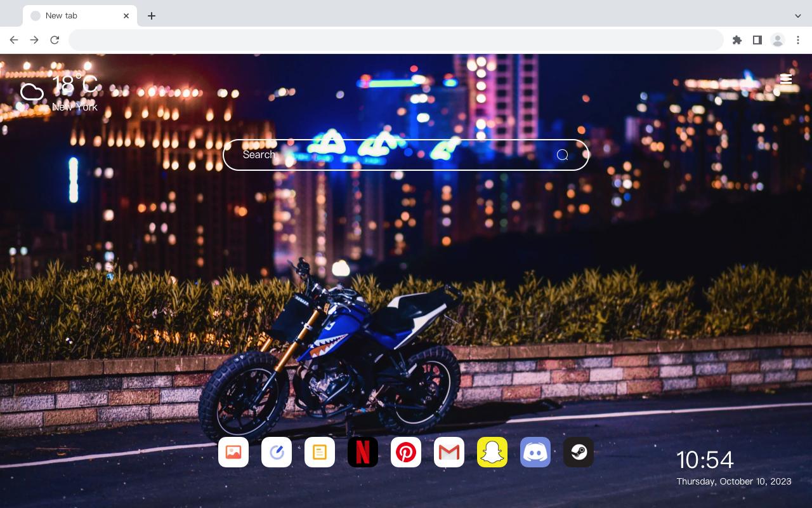Click the cloudy weather icon
The width and height of the screenshot is (812, 508).
click(x=32, y=92)
